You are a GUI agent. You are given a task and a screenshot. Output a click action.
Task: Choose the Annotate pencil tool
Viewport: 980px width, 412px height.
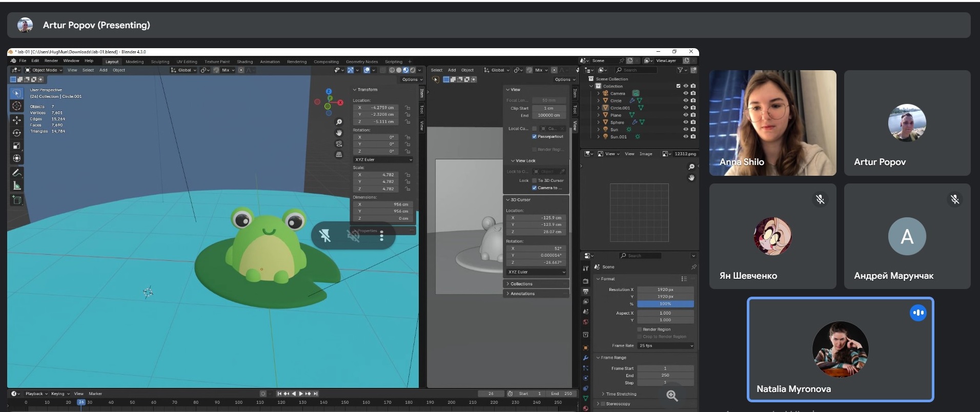(16, 173)
